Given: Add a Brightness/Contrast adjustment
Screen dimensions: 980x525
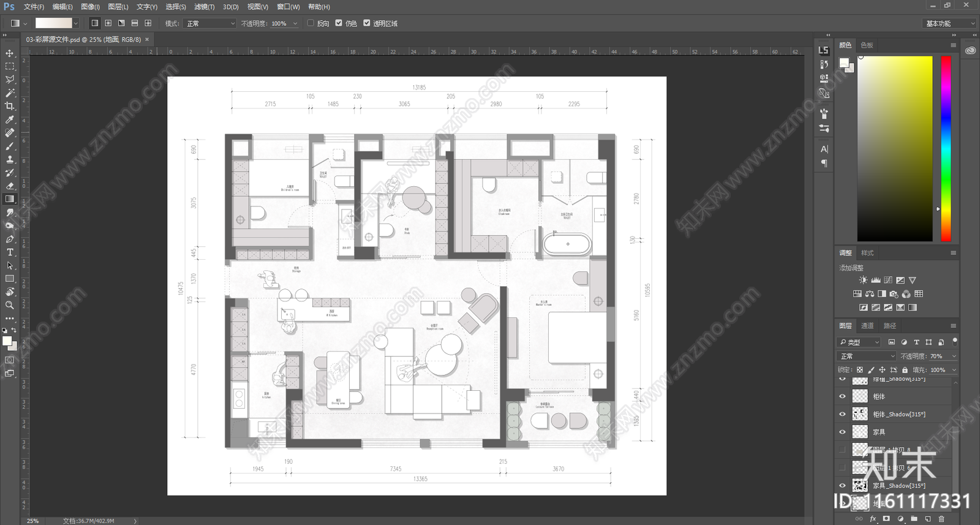Looking at the screenshot, I should point(863,280).
